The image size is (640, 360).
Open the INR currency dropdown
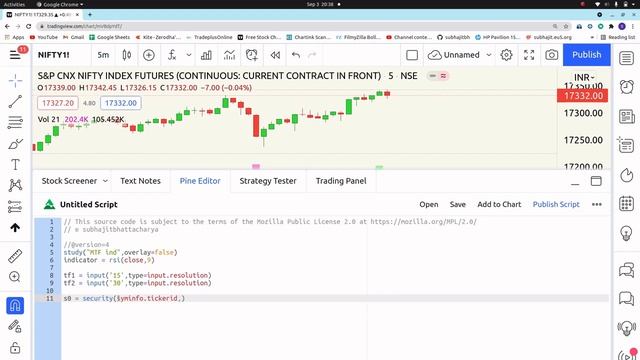click(x=584, y=77)
